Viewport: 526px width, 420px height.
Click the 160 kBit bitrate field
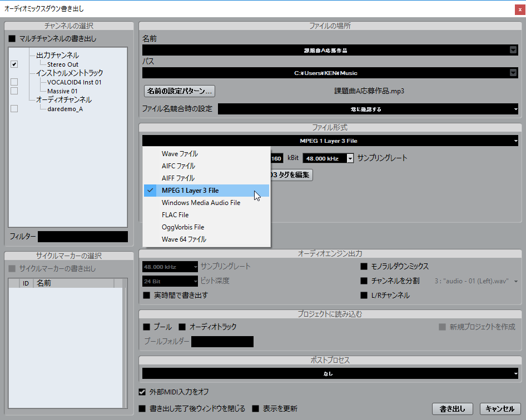276,158
